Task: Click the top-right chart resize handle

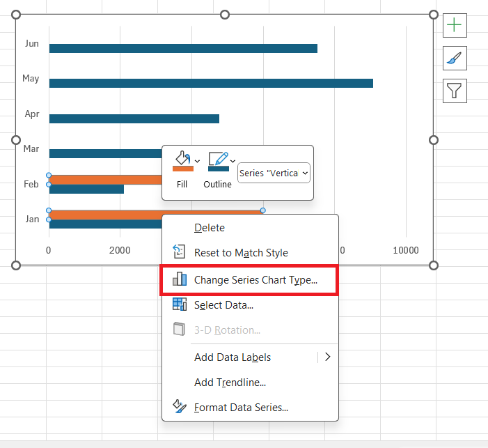Action: 434,15
